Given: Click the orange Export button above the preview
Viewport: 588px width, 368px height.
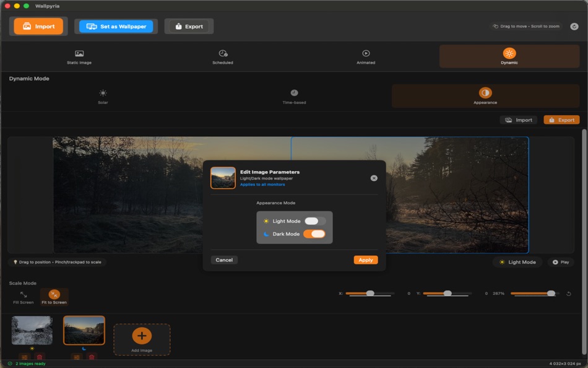Looking at the screenshot, I should click(561, 120).
